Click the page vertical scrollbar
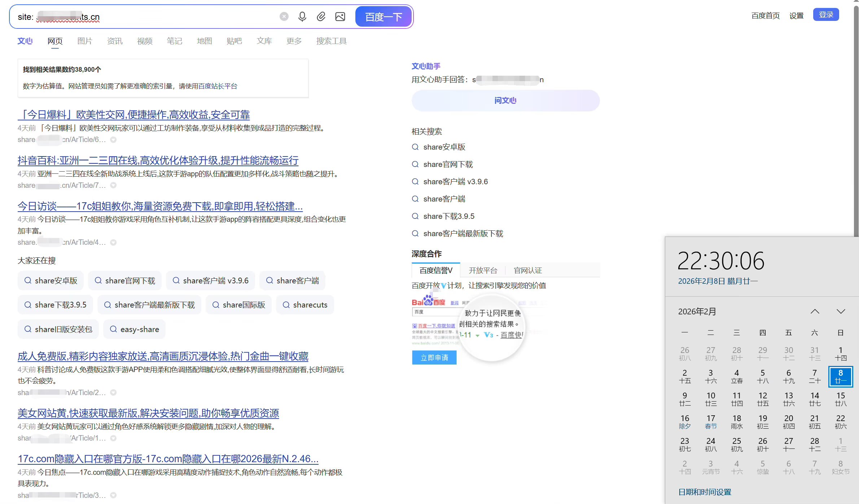Image resolution: width=859 pixels, height=504 pixels. click(x=856, y=119)
